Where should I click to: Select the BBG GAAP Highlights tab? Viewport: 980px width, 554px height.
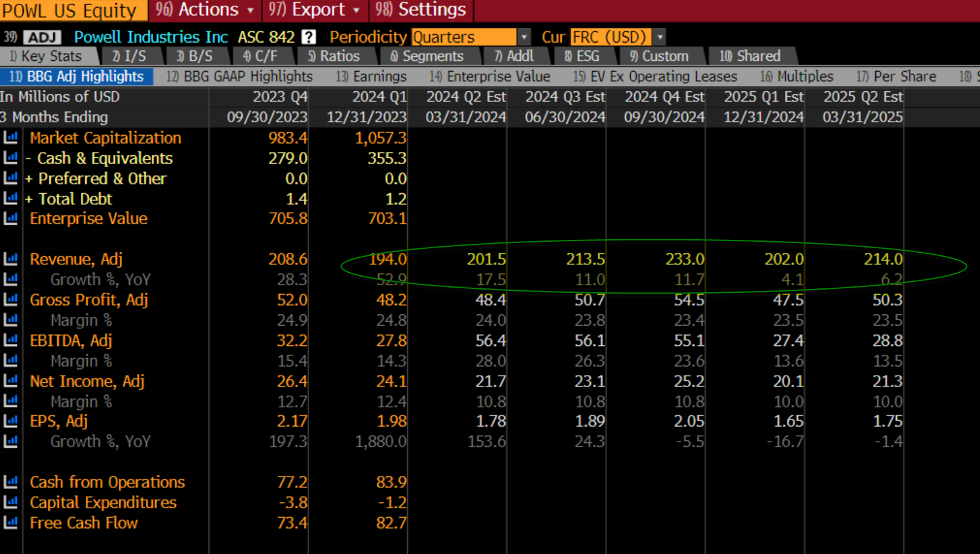[x=240, y=76]
